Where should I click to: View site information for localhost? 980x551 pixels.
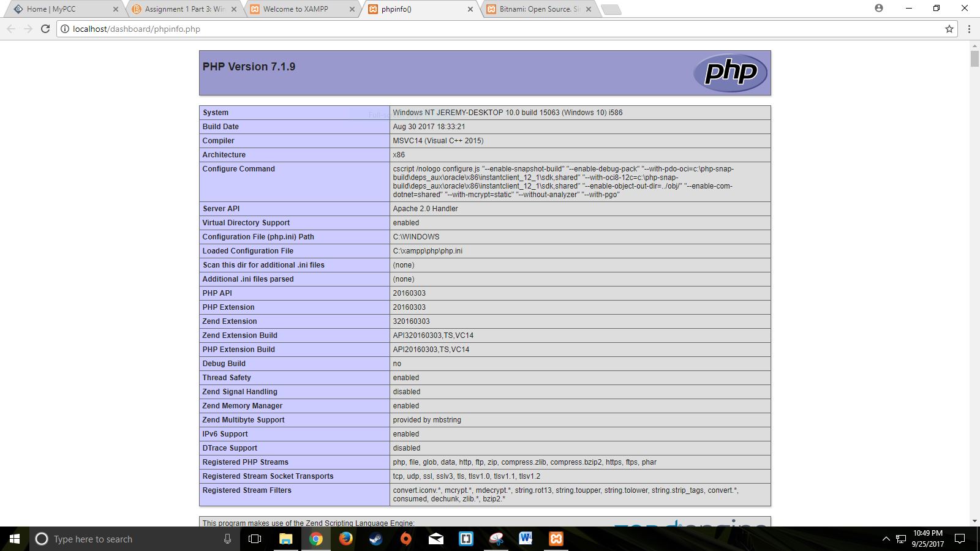[x=64, y=29]
